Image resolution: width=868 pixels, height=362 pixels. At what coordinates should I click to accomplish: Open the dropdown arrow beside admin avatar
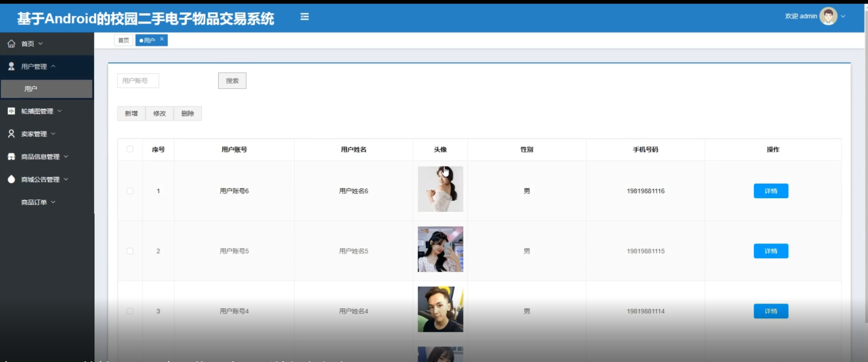point(843,16)
